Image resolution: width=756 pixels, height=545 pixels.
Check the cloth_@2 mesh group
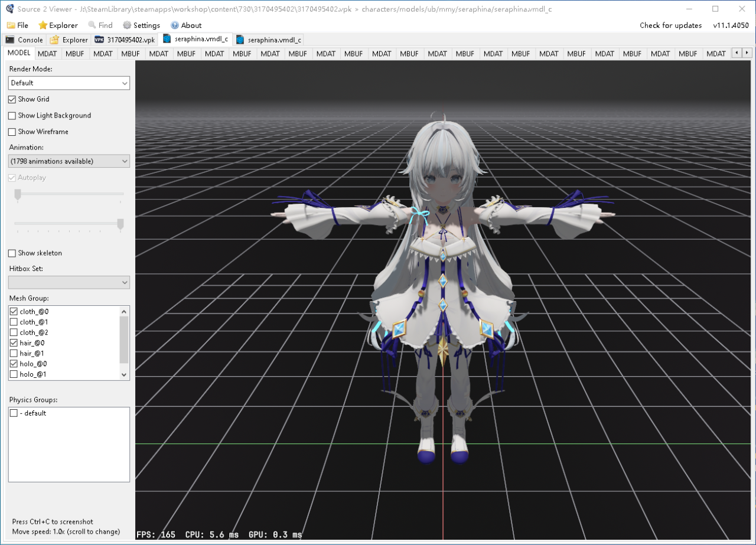(14, 332)
